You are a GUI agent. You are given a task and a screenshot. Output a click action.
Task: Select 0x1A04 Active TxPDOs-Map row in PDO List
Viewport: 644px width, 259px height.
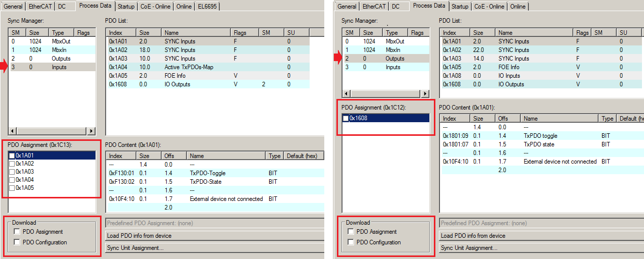[x=208, y=67]
